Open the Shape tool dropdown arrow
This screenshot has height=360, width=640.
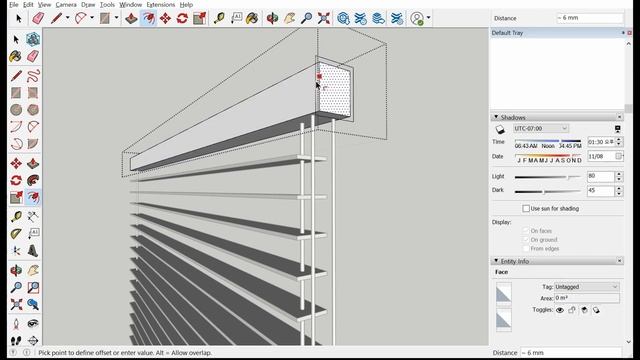click(x=116, y=18)
